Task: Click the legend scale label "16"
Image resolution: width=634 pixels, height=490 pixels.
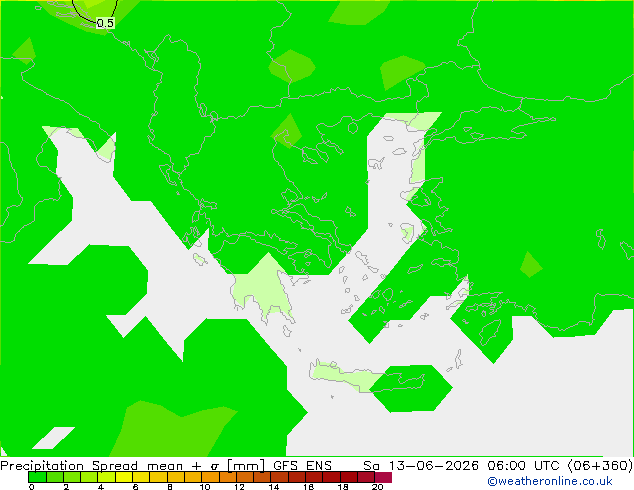Action: (309, 487)
